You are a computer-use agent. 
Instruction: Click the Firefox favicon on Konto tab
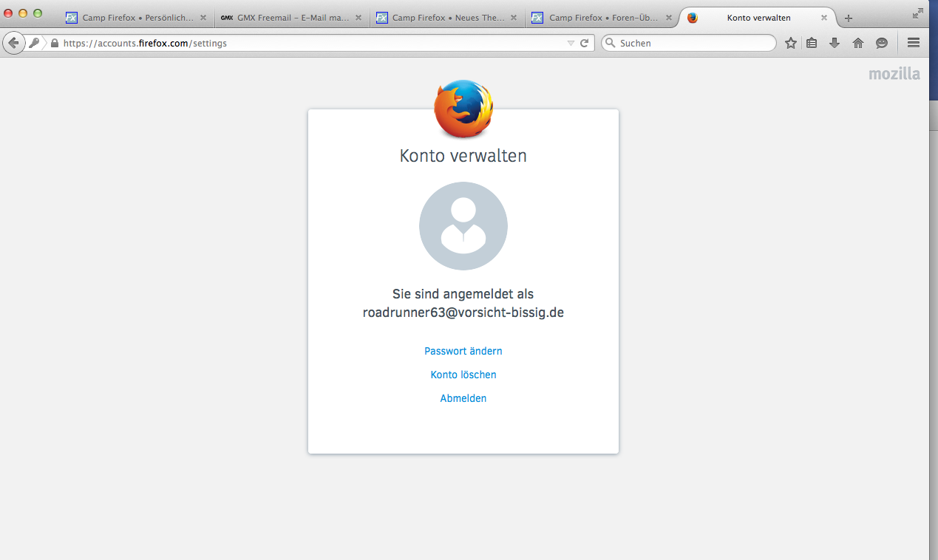(693, 18)
